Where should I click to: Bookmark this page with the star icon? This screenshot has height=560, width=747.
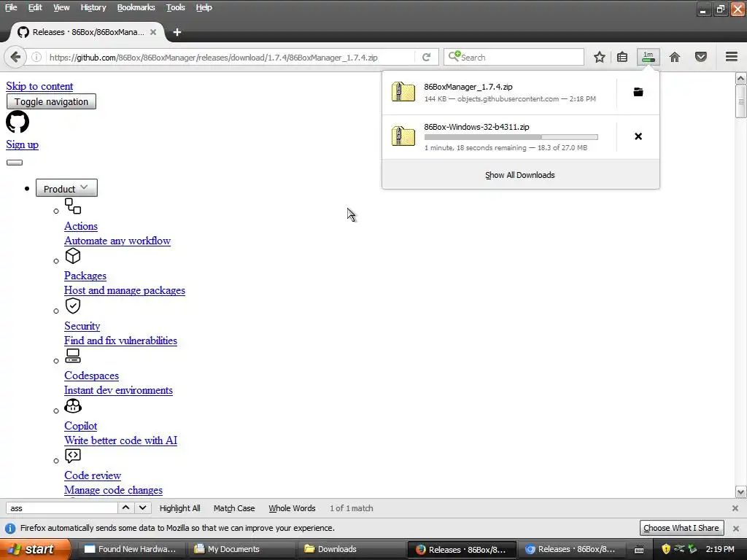point(600,57)
